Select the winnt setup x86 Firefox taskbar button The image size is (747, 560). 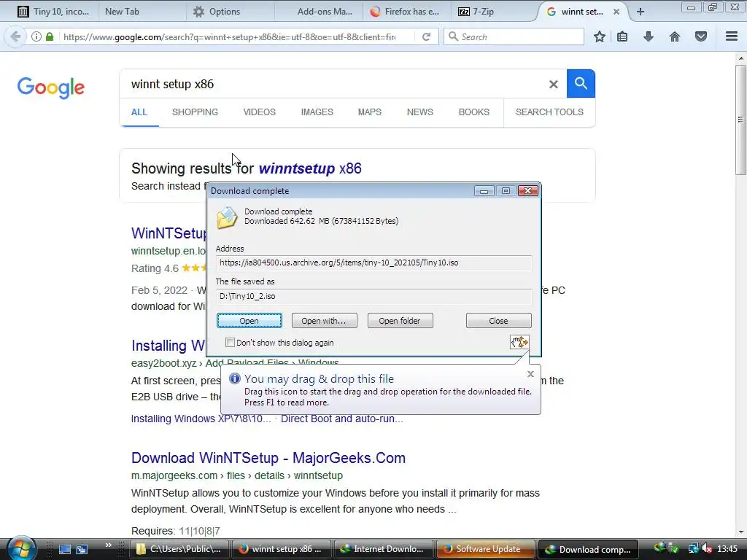pyautogui.click(x=281, y=549)
